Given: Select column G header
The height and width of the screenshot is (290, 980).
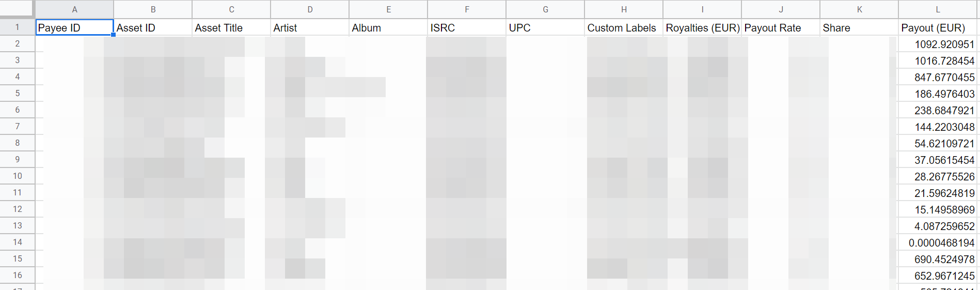Looking at the screenshot, I should (545, 9).
